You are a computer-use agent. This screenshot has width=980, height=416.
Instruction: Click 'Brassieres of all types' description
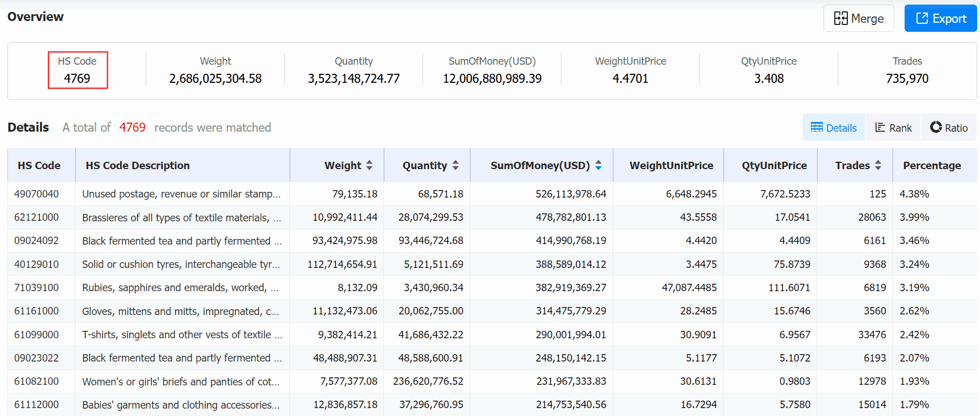pos(181,217)
